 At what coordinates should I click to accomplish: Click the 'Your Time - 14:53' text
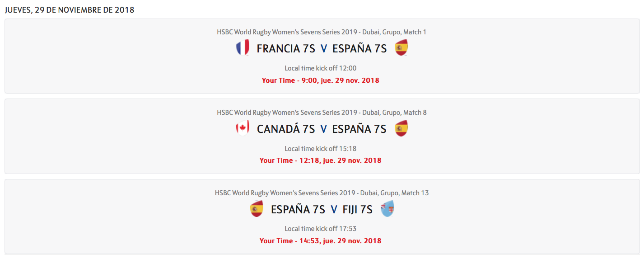(x=320, y=241)
